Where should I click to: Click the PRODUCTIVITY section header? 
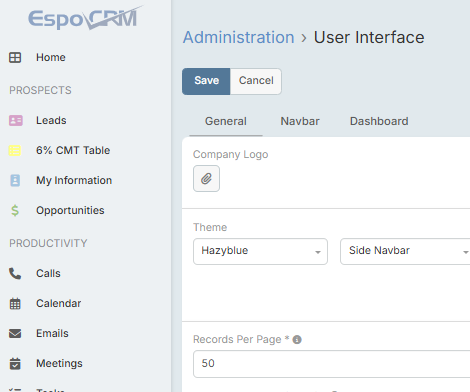[x=48, y=243]
